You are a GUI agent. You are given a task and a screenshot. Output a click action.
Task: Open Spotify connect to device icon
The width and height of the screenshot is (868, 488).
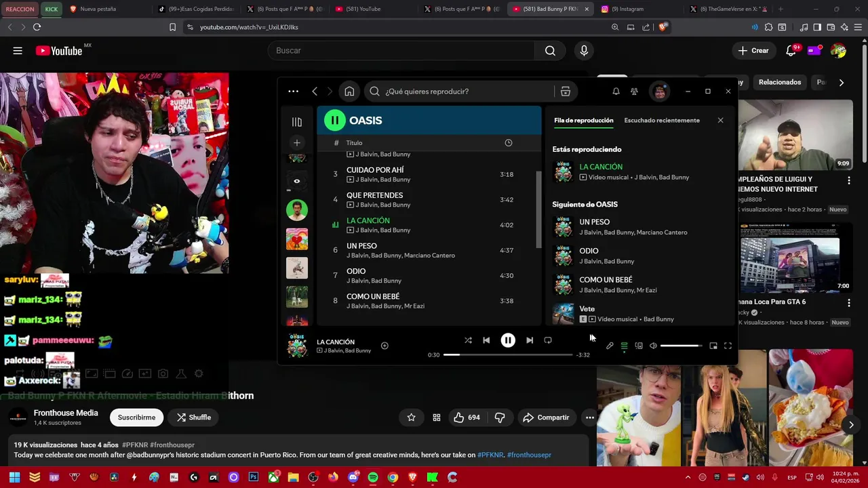pos(639,346)
